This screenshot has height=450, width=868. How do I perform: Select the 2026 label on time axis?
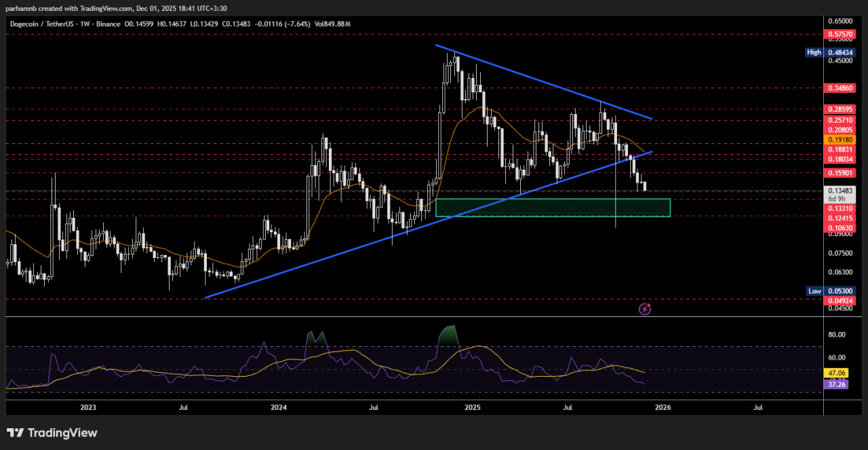(x=662, y=408)
